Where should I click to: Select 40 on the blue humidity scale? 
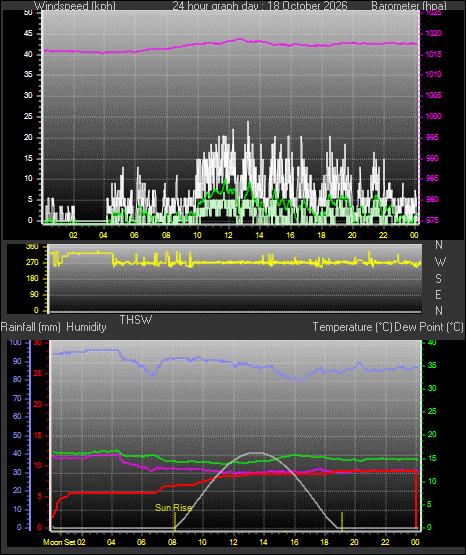point(17,453)
